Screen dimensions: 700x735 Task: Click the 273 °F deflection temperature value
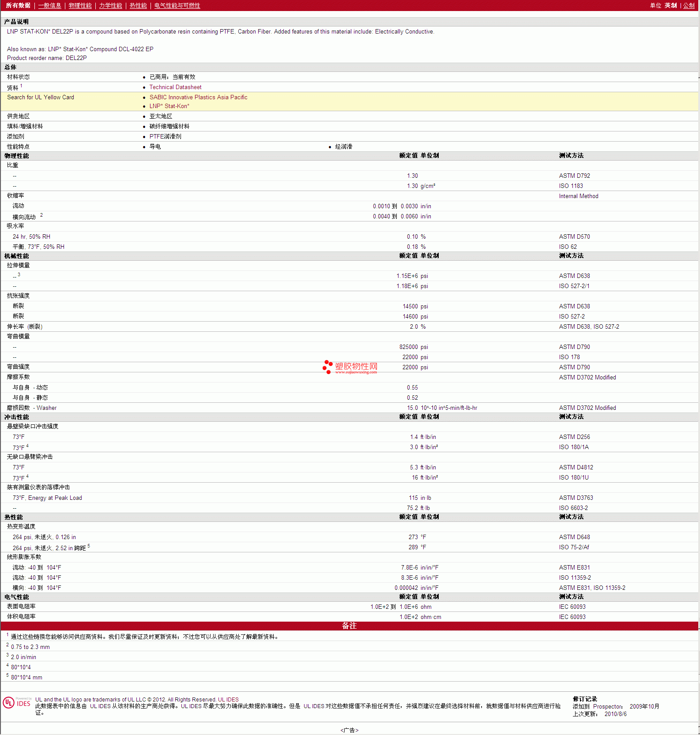click(x=417, y=537)
